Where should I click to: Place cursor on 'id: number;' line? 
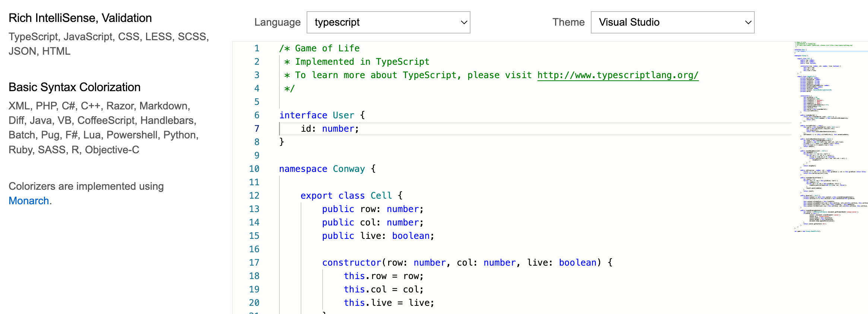(x=330, y=129)
